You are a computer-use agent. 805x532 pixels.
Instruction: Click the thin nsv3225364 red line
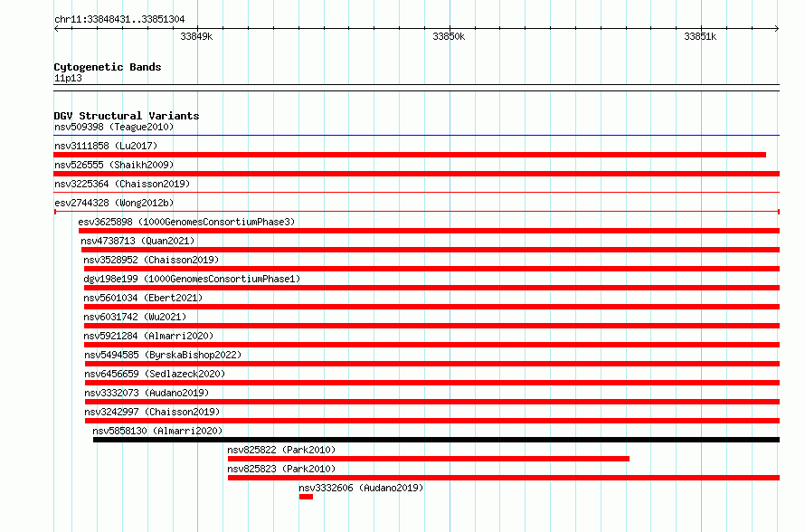(417, 193)
